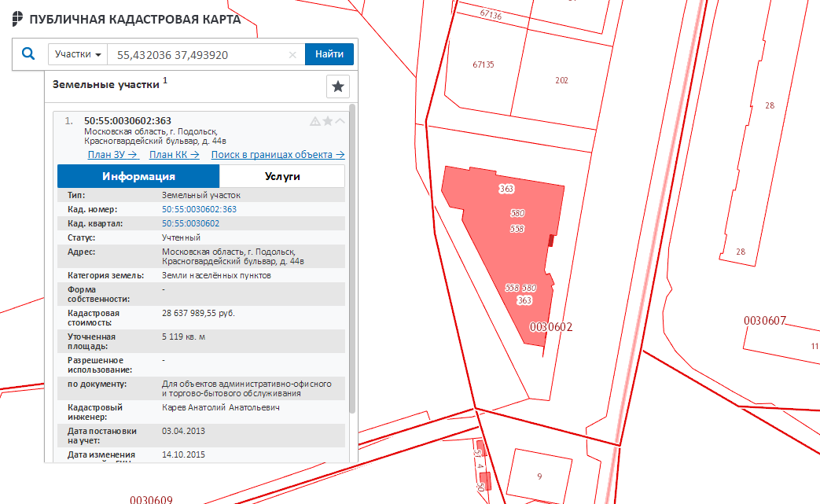Collapse the parcel result card chevron
Image resolution: width=820 pixels, height=504 pixels.
coord(340,121)
